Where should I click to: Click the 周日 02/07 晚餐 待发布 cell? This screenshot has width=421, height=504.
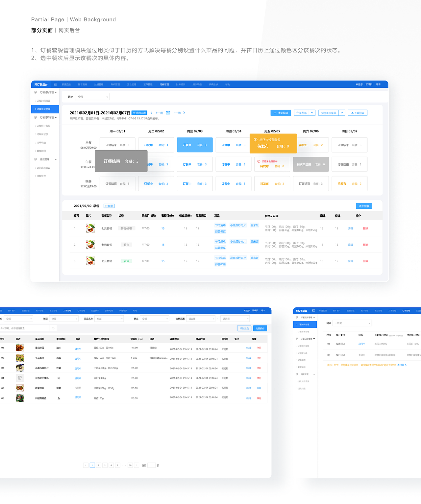(x=349, y=184)
